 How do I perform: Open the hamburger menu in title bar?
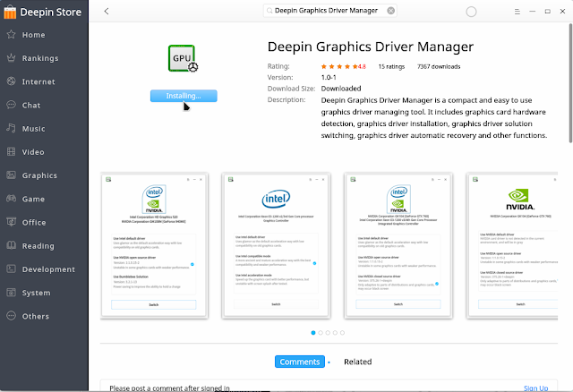517,12
